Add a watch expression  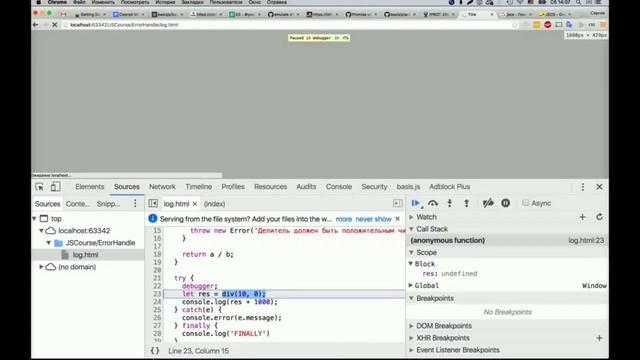click(582, 217)
